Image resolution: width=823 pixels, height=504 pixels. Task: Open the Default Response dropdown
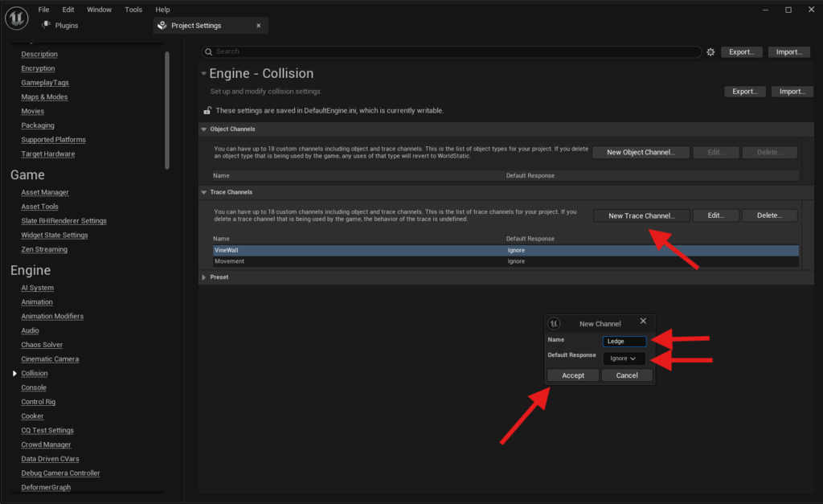point(624,359)
